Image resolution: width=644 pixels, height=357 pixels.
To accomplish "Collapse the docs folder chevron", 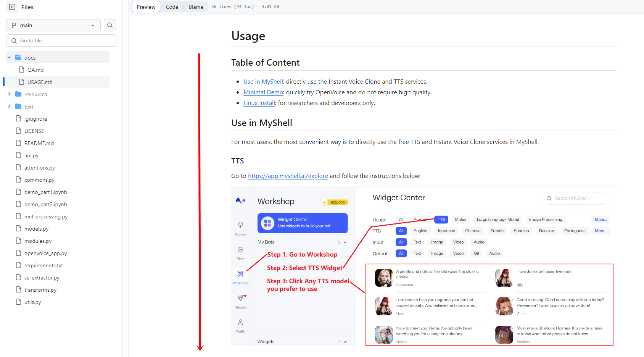I will tap(9, 58).
